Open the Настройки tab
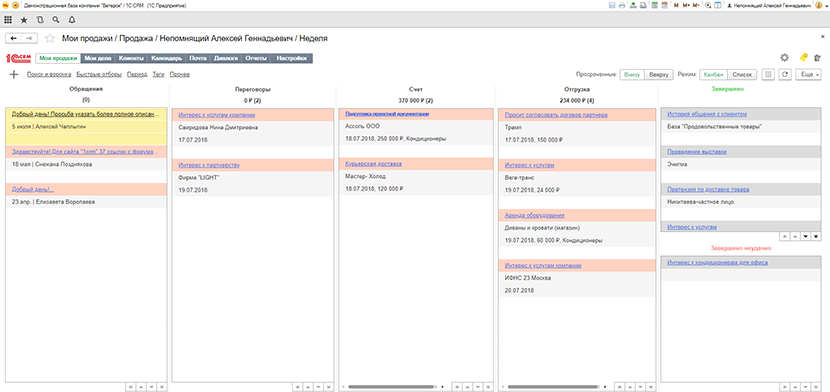This screenshot has height=392, width=830. click(x=292, y=58)
